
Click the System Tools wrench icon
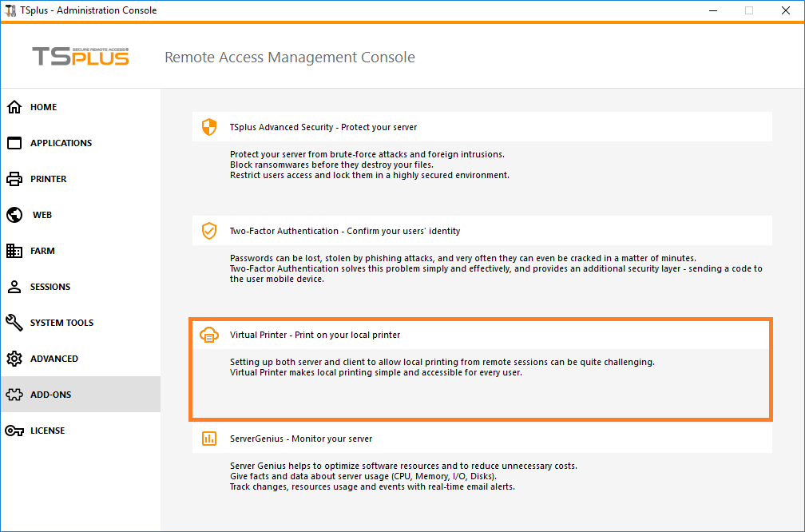14,323
